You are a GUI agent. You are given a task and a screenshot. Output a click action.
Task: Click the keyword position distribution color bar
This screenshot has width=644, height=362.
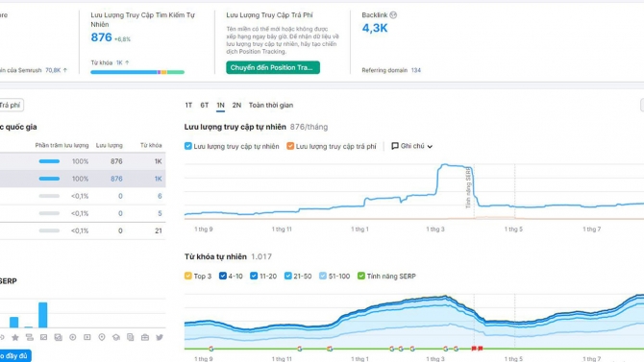137,72
